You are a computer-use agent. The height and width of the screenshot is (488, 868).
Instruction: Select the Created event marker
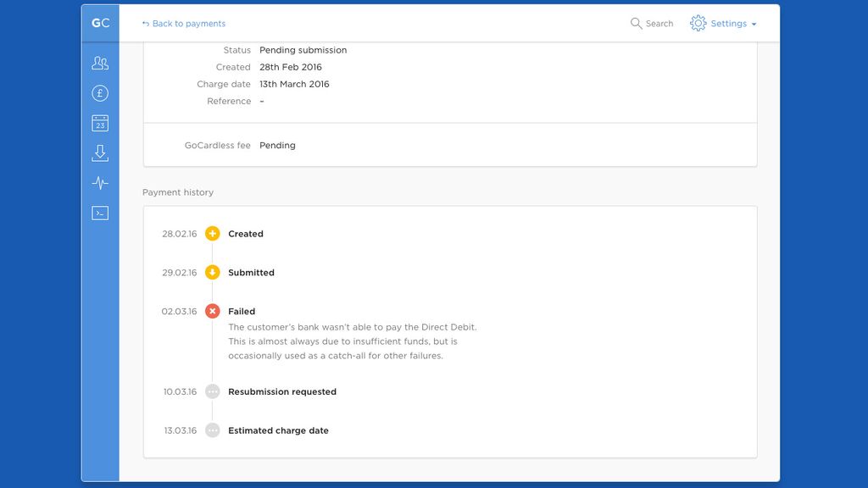[212, 234]
